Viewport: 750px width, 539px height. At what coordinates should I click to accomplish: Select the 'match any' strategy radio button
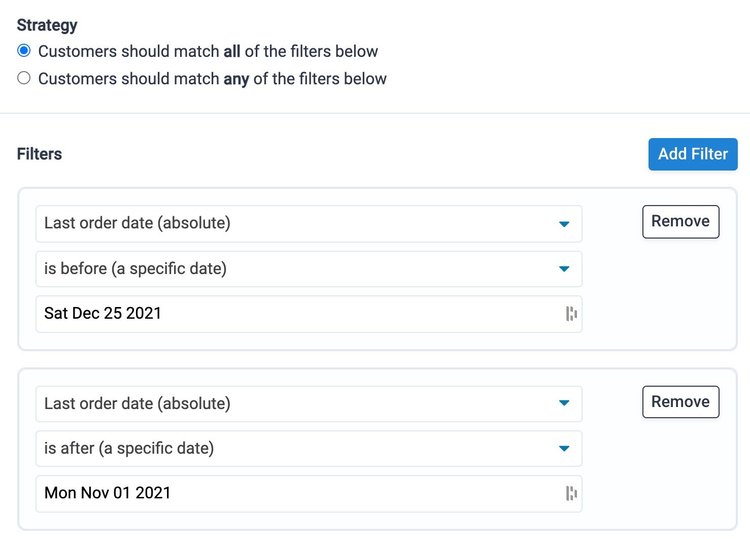pos(24,78)
